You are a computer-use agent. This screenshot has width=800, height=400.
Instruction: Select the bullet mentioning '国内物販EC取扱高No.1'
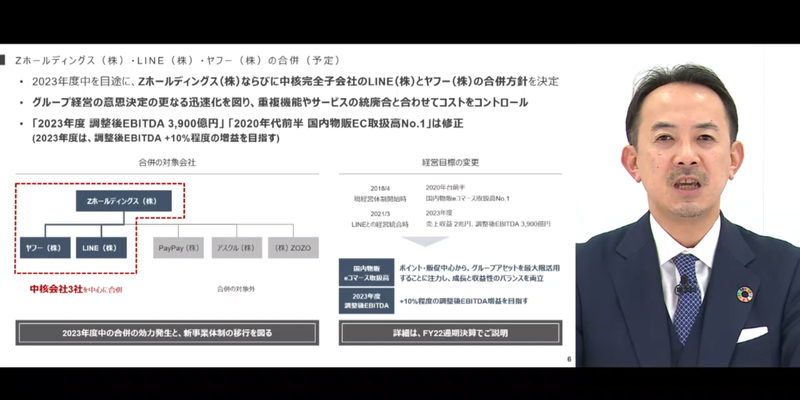click(247, 123)
